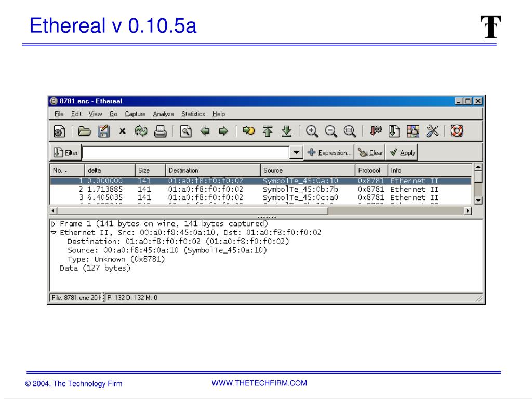Go forward with the right green arrow
Screen dimensions: 532x399
223,131
